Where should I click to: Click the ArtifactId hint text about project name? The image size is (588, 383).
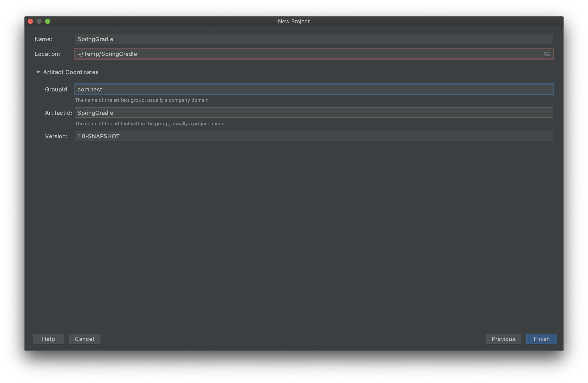click(x=149, y=124)
